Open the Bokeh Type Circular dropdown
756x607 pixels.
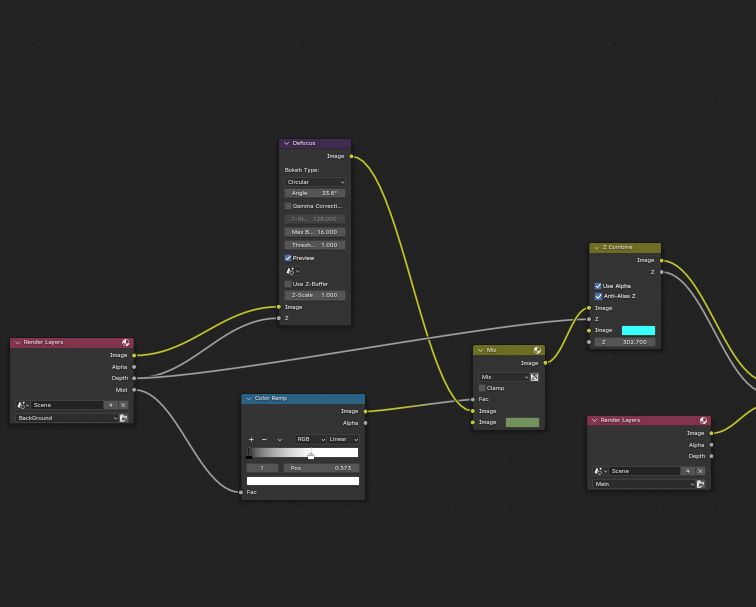point(315,182)
